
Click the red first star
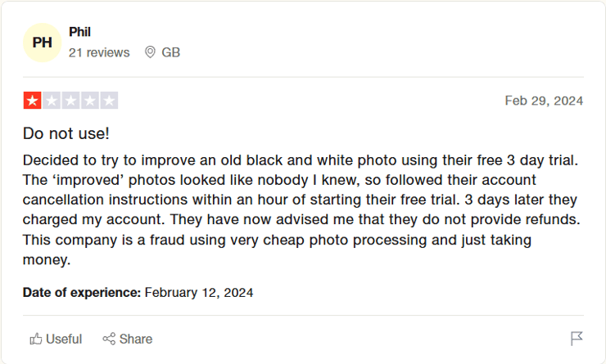pos(32,101)
